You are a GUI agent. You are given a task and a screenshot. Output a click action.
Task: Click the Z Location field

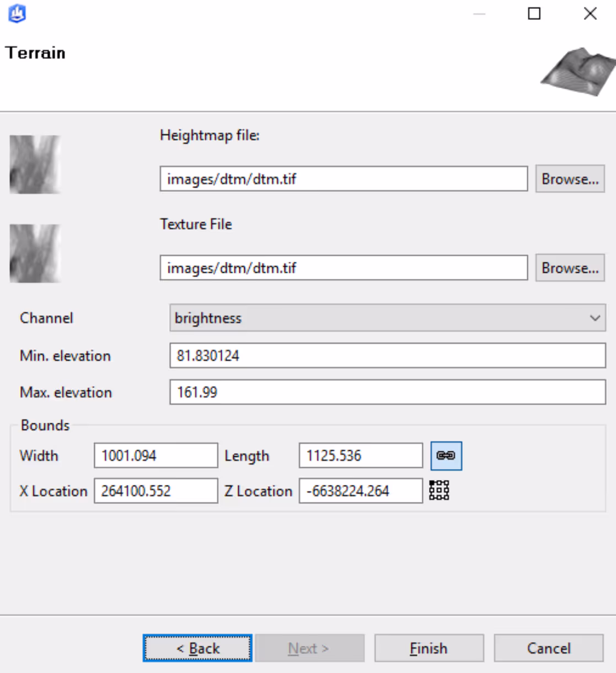[x=361, y=491]
